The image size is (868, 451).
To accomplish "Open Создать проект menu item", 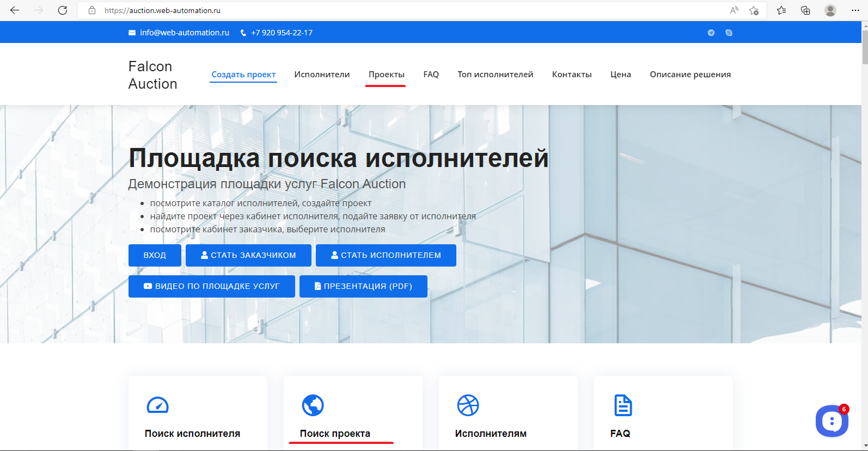I will point(243,75).
